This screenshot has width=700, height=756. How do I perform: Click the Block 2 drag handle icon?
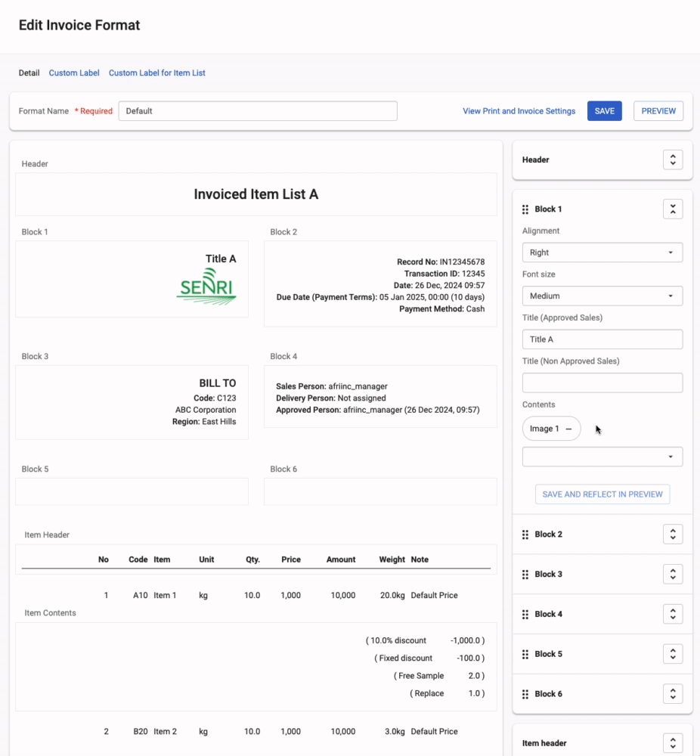point(525,534)
